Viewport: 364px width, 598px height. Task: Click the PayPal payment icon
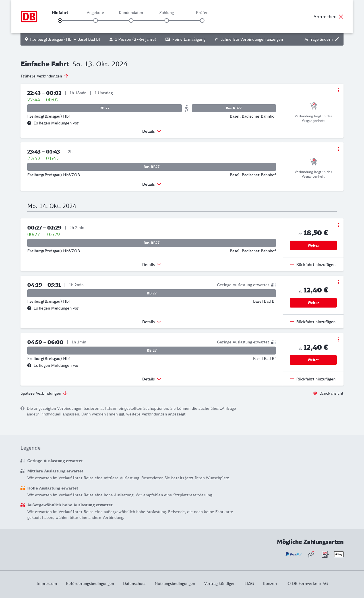(x=293, y=554)
